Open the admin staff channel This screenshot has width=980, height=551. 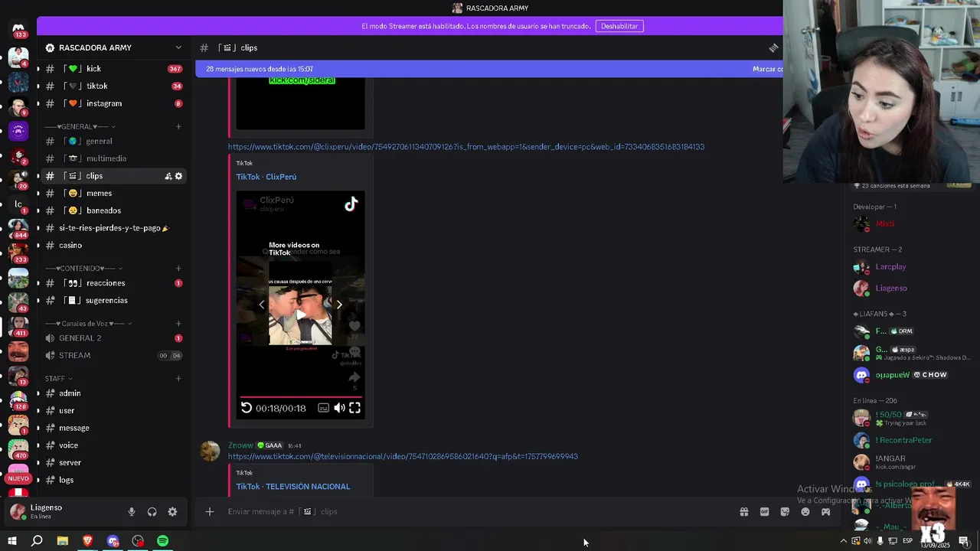coord(113,393)
